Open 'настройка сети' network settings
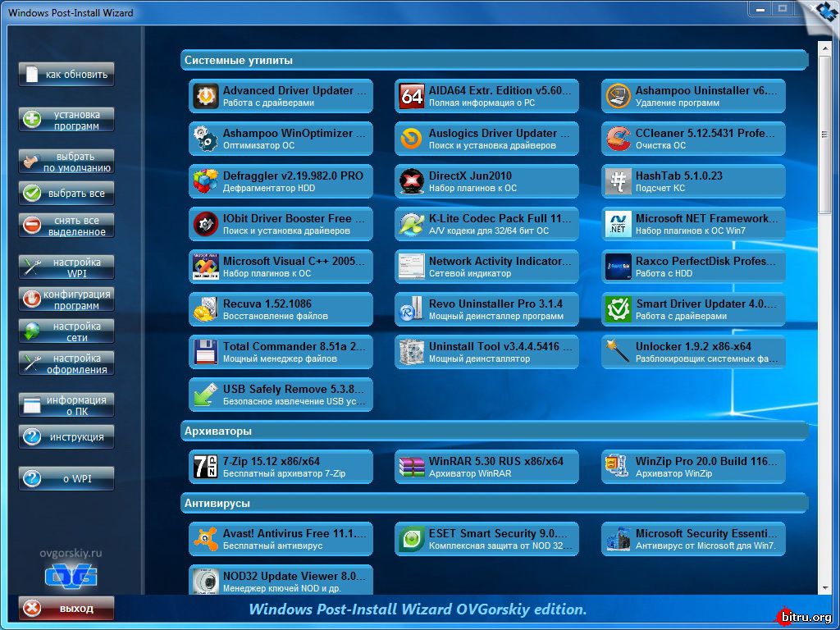The image size is (840, 630). pos(66,331)
